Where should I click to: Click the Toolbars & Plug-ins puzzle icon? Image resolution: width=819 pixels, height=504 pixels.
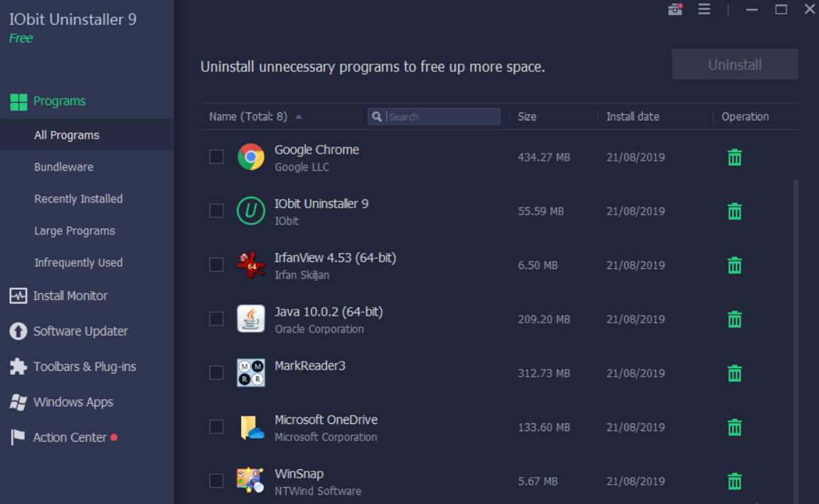point(18,367)
